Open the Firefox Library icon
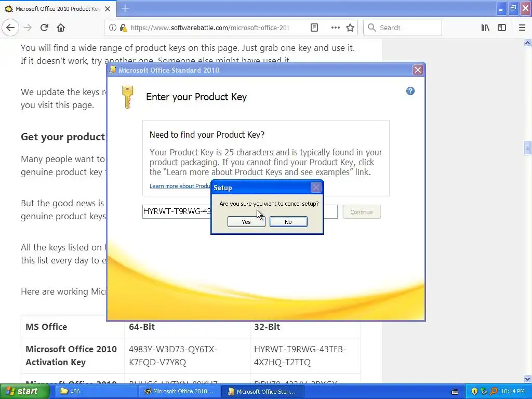Image resolution: width=532 pixels, height=399 pixels. [x=485, y=28]
